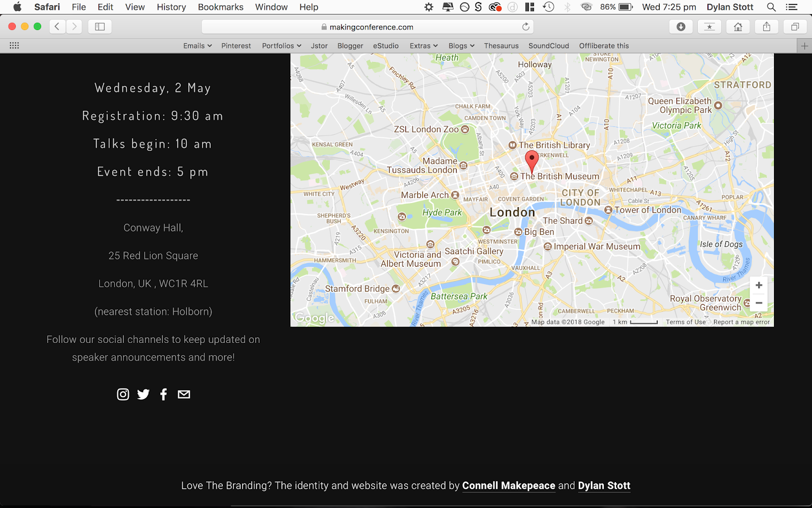
Task: Open the Offliberate this bookmark
Action: click(604, 46)
